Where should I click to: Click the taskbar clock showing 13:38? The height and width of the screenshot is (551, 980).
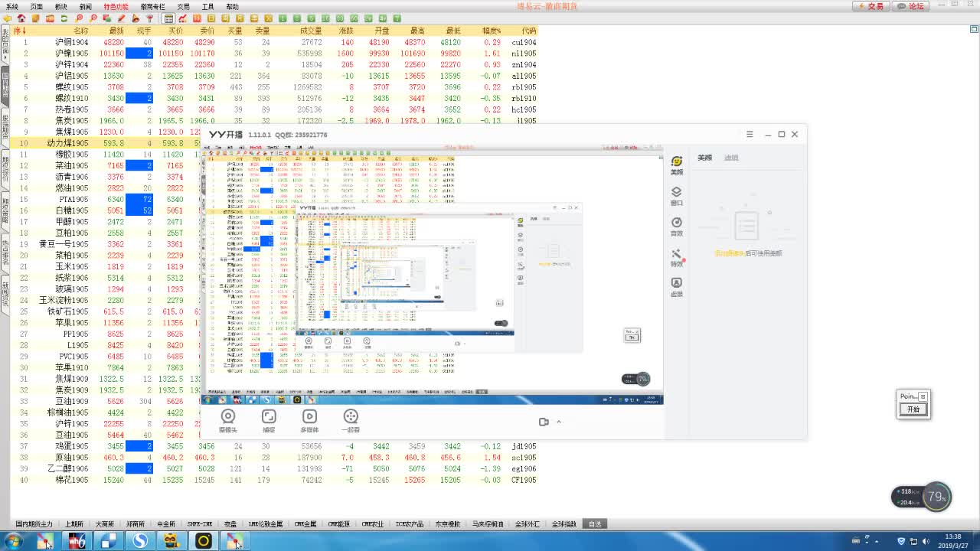click(953, 541)
